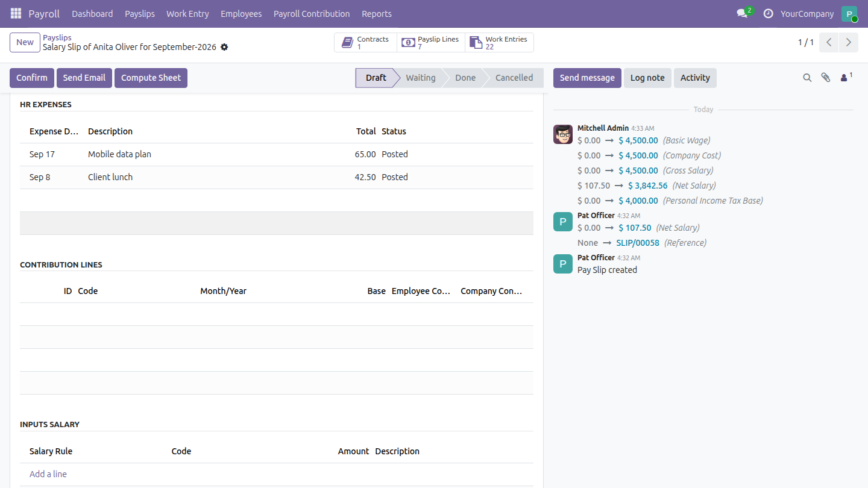Open attachments paperclip icon

[826, 78]
